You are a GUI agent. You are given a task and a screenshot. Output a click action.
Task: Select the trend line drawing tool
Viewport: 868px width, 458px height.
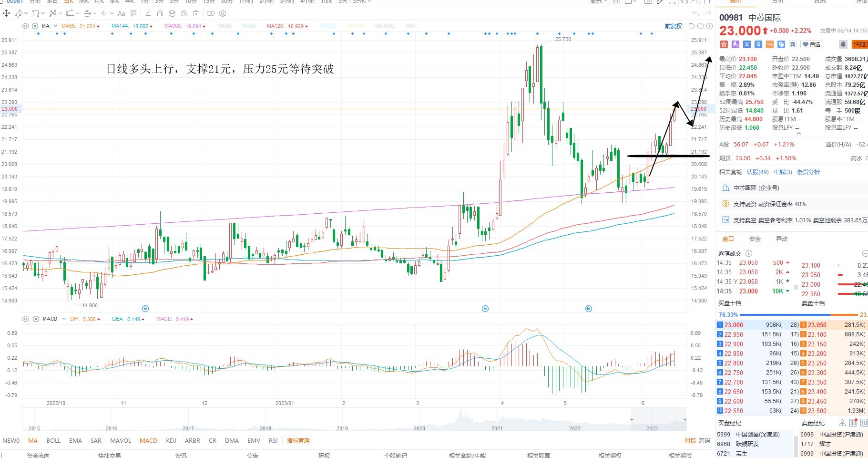click(x=18, y=13)
